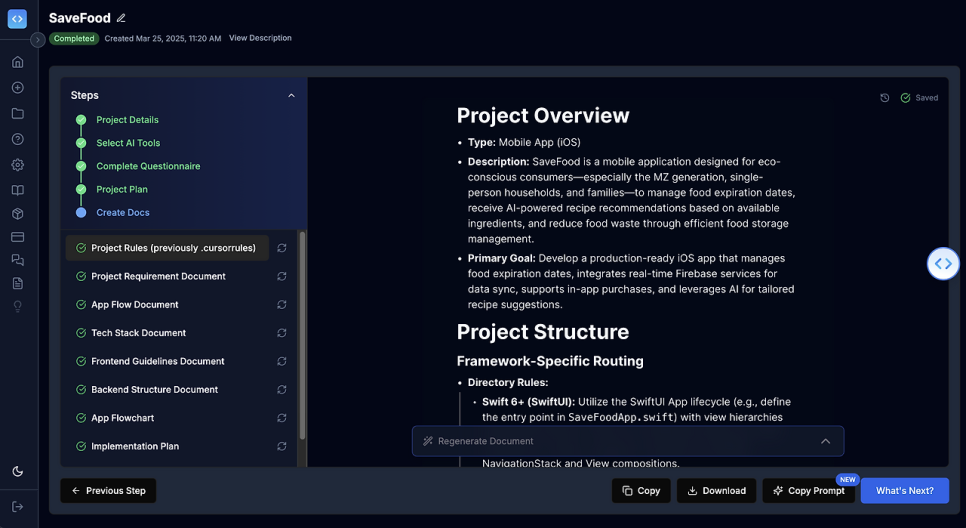
Task: Open the billing card icon
Action: [x=18, y=237]
